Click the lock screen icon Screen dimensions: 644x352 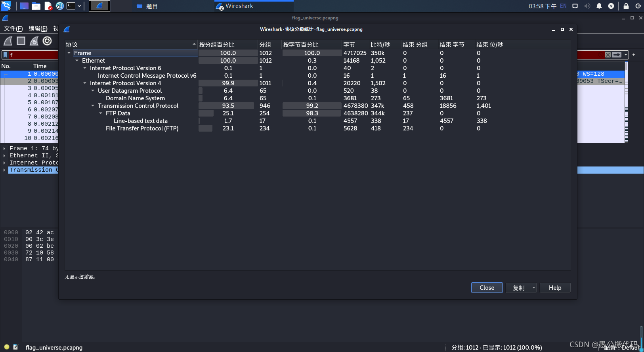coord(626,6)
